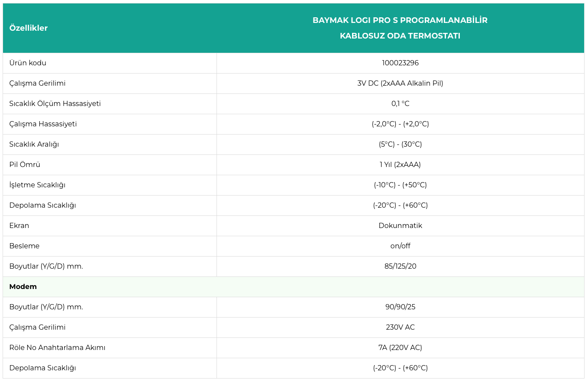Click the product code value 100023296
The image size is (588, 382).
pyautogui.click(x=400, y=63)
